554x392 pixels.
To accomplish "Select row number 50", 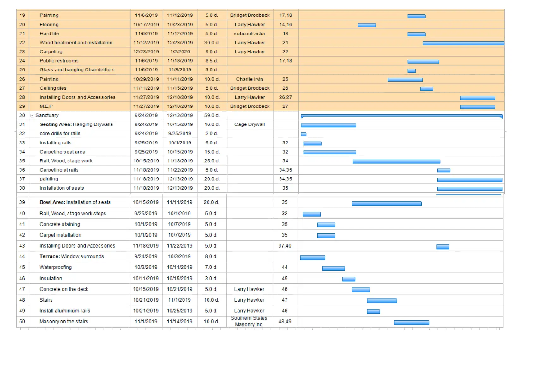I will [22, 322].
